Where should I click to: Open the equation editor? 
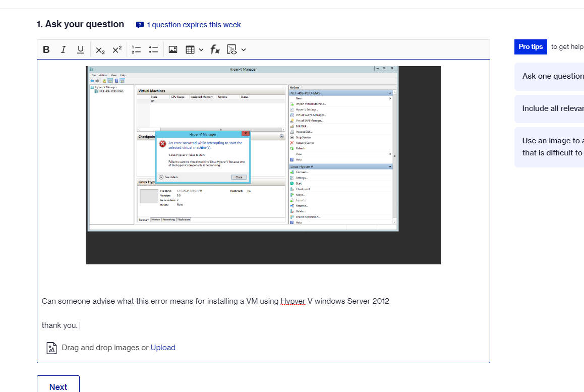point(215,49)
